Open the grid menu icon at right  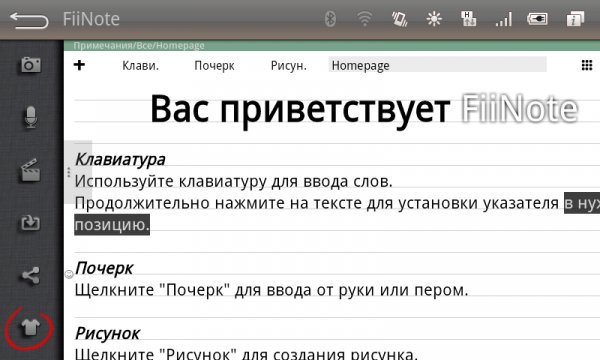[x=587, y=65]
